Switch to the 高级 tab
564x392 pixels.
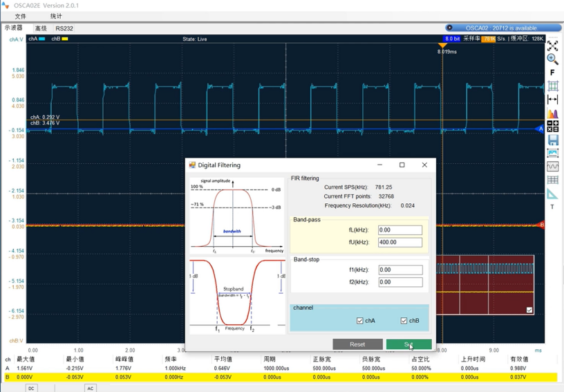coord(41,28)
